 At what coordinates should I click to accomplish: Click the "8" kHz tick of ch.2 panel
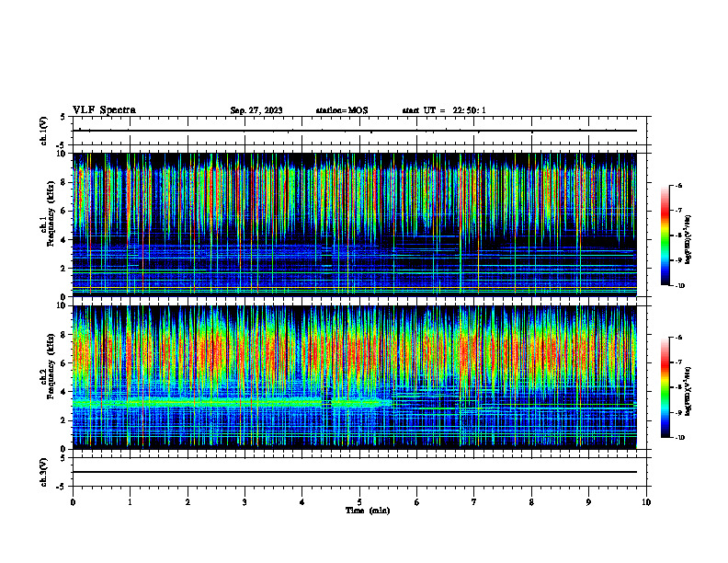point(63,335)
